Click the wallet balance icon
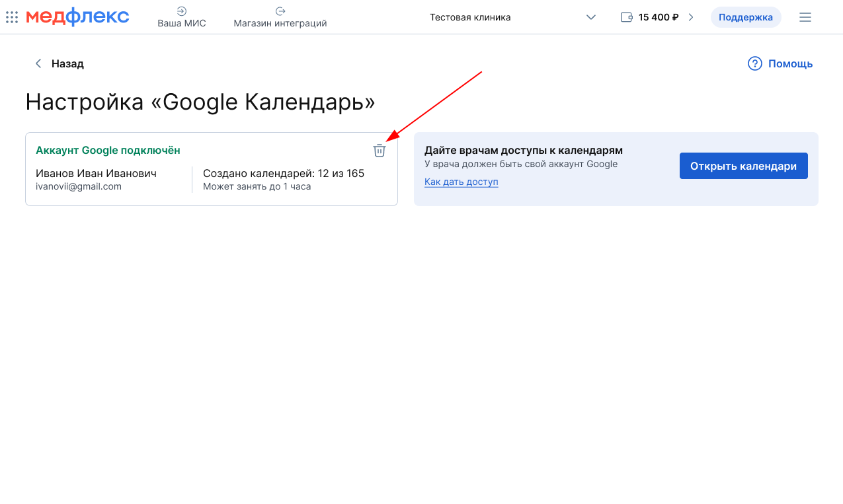Viewport: 843px width, 504px height. pyautogui.click(x=627, y=17)
